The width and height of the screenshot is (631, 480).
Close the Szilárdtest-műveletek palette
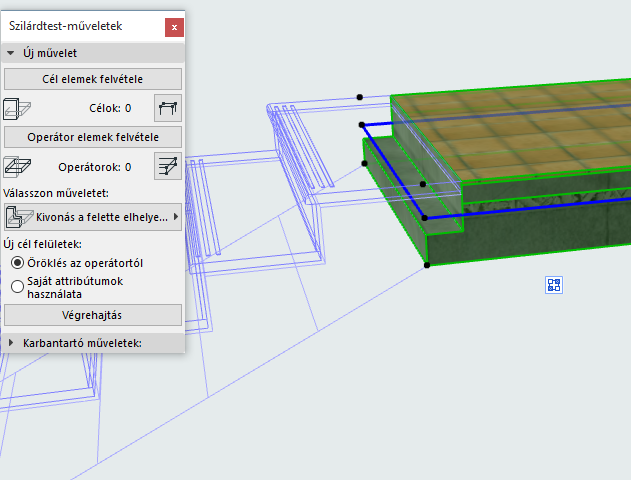175,28
